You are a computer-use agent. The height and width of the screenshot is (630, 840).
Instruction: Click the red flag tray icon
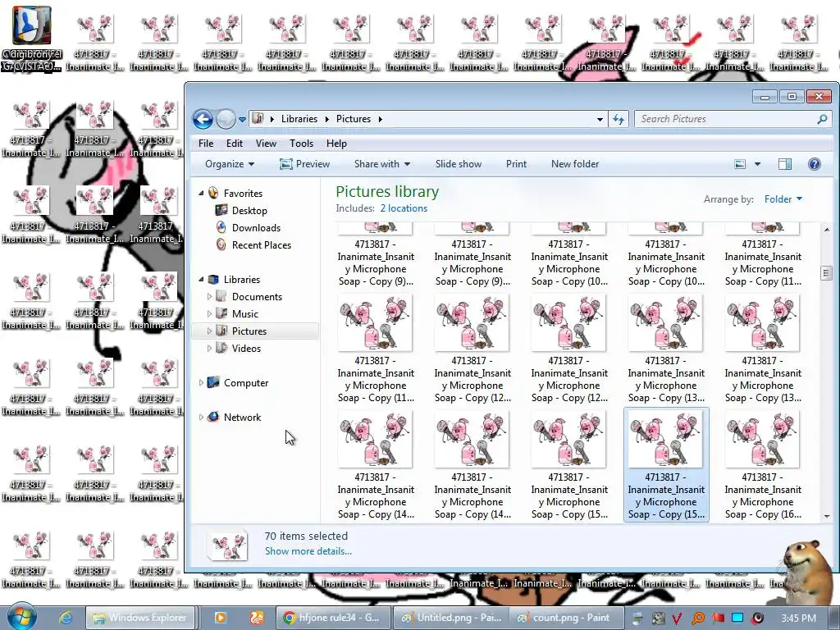[x=718, y=619]
